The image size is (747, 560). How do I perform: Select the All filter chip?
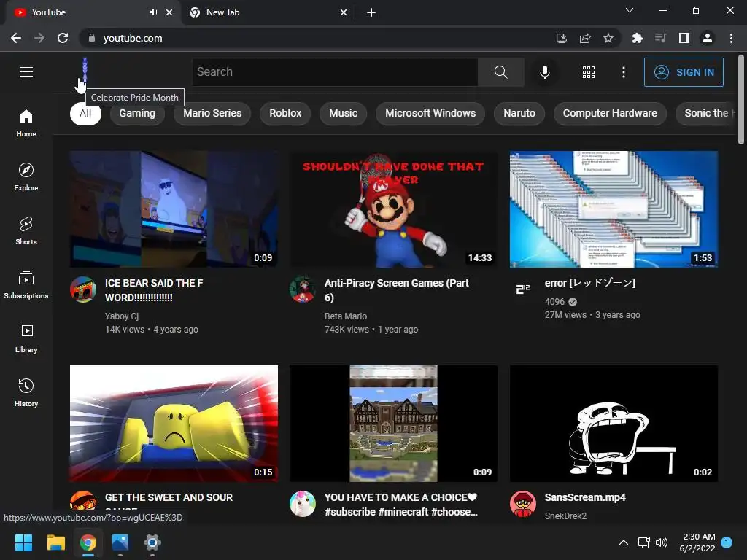coord(86,113)
